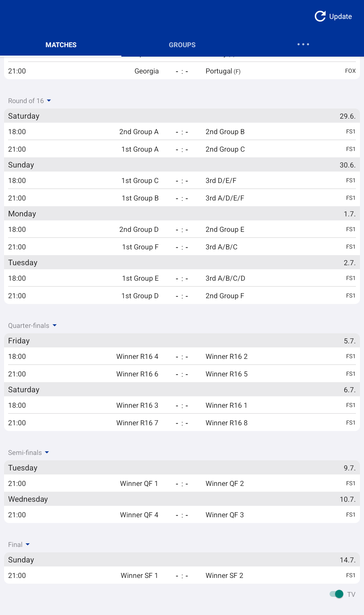Click the FOX broadcaster label for Georgia match
The height and width of the screenshot is (615, 364).
coord(350,71)
